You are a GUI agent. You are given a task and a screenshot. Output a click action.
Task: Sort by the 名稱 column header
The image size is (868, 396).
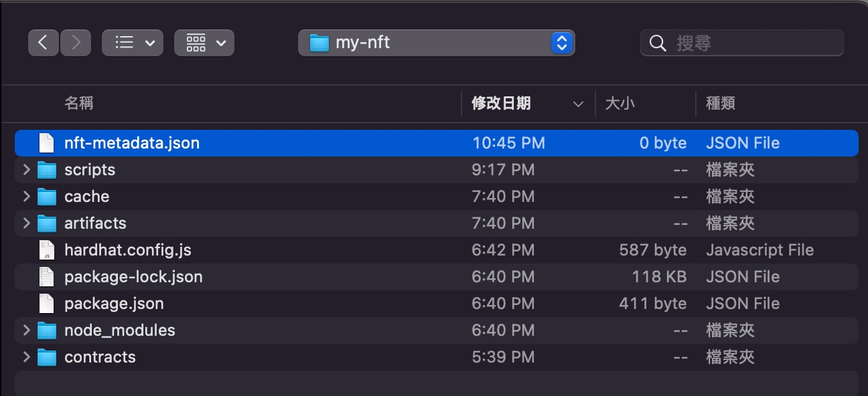79,103
